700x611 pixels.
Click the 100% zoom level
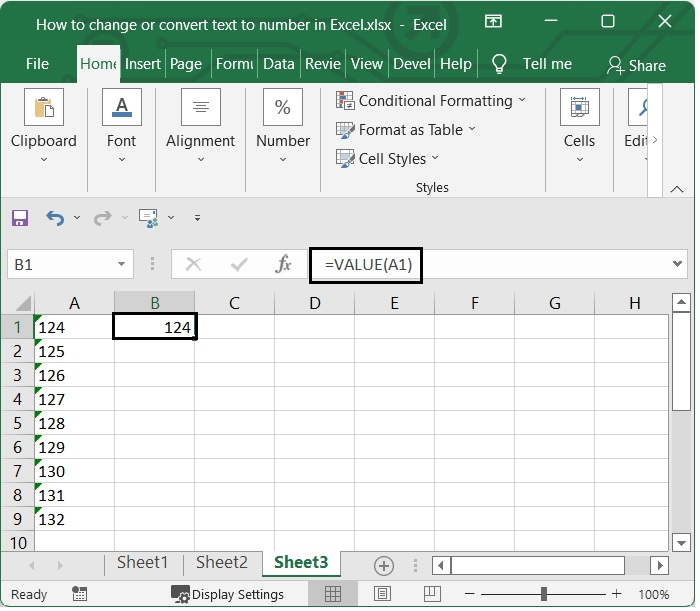[x=653, y=594]
